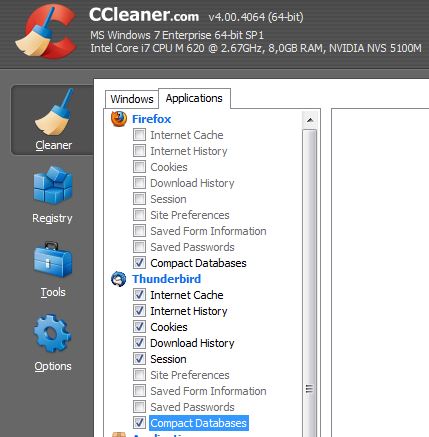
Task: Disable Firefox Compact Databases checkbox
Action: click(x=139, y=263)
